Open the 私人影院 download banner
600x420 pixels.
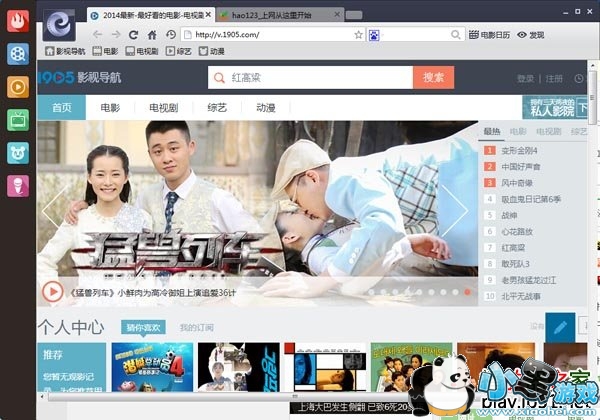[x=555, y=107]
